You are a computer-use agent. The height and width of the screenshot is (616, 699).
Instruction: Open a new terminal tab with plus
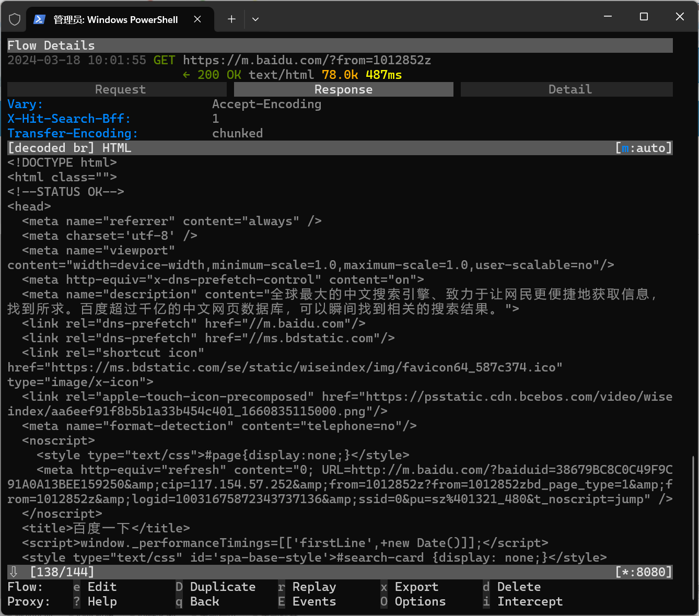(231, 19)
